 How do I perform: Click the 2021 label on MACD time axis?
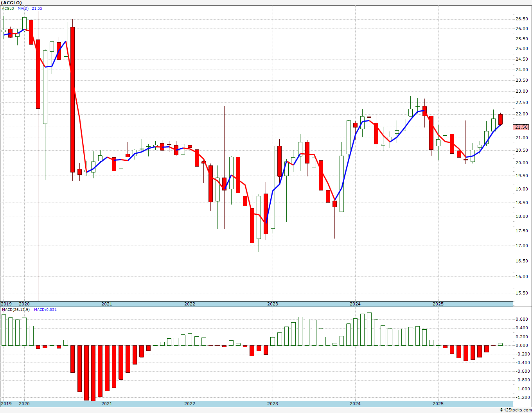tap(106, 404)
